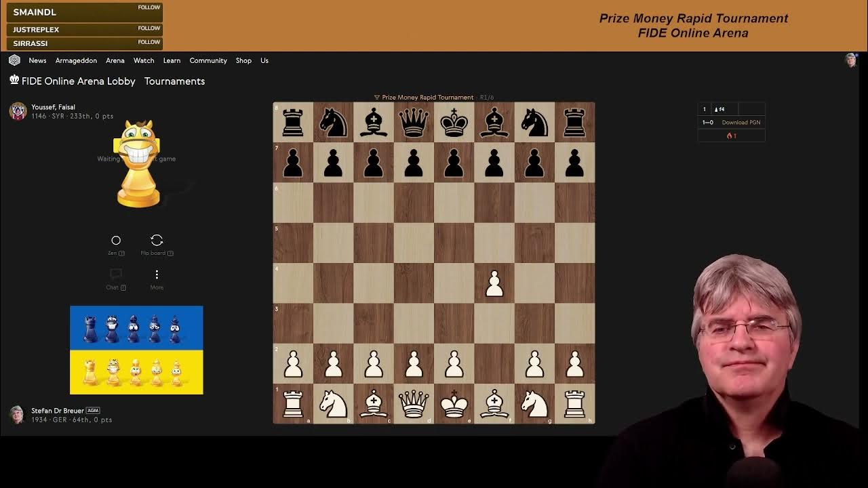Open Stefan Dr Breuer player name
The image size is (868, 488).
pos(58,411)
